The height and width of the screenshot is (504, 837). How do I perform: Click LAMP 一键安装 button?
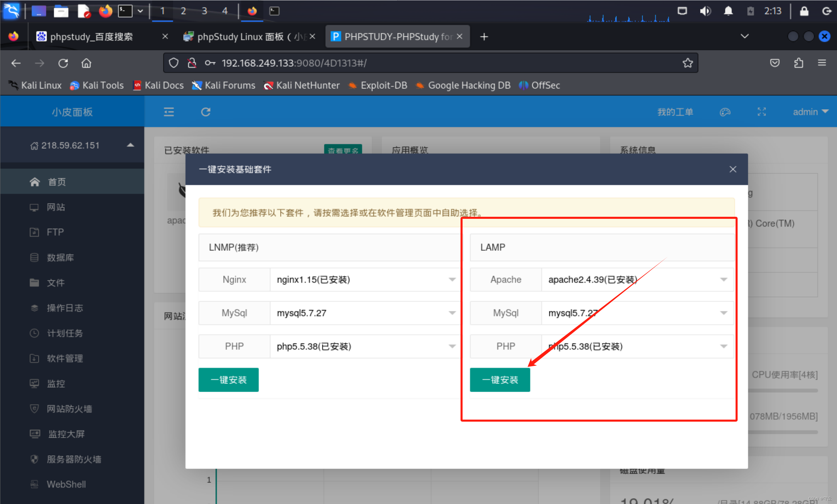(x=500, y=380)
